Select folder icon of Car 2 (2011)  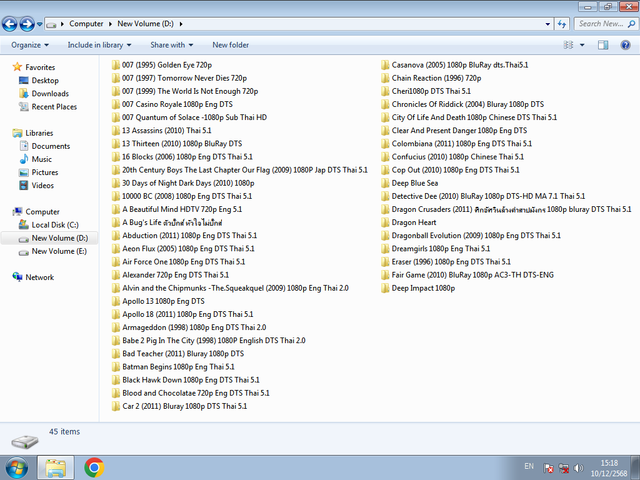116,406
